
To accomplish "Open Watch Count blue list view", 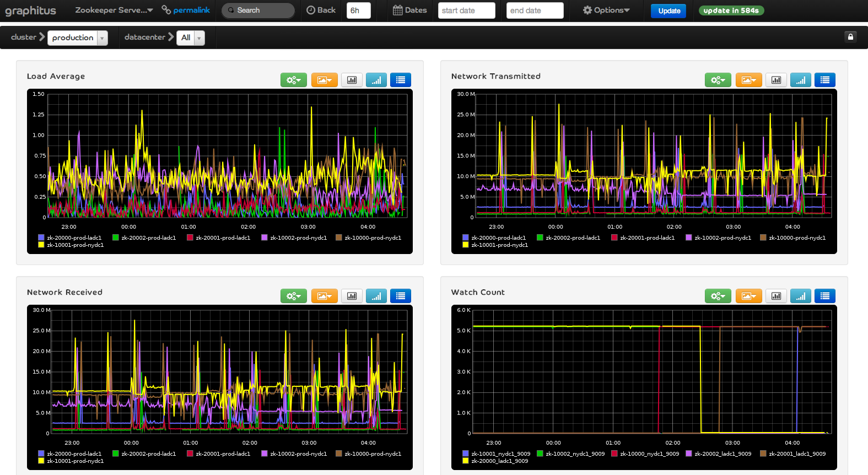I will (825, 296).
